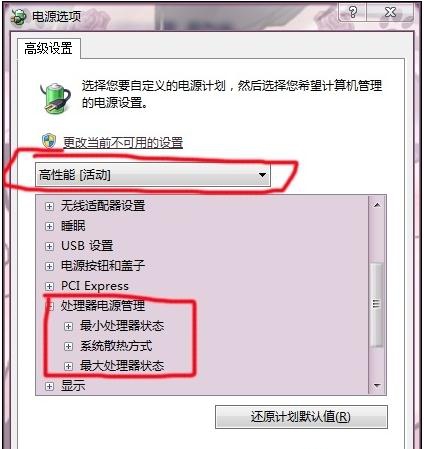The width and height of the screenshot is (424, 449).
Task: Expand USB 设置 node
Action: pos(49,246)
